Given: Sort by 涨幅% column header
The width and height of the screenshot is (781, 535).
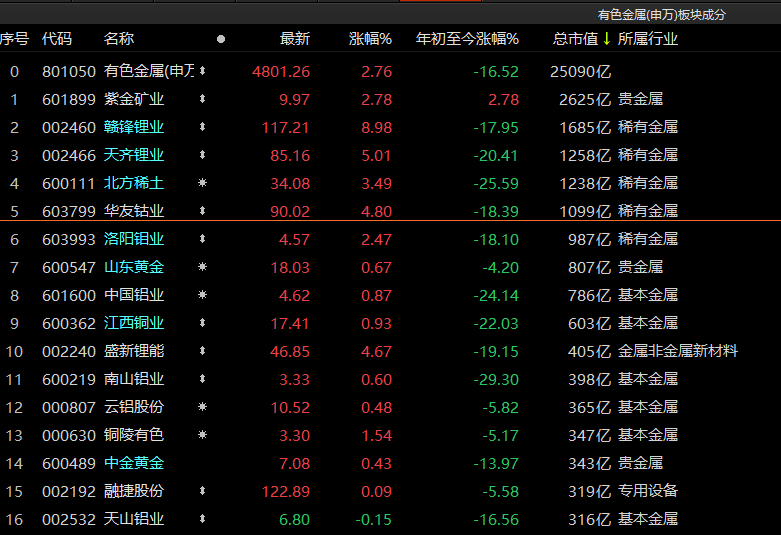Looking at the screenshot, I should tap(370, 38).
